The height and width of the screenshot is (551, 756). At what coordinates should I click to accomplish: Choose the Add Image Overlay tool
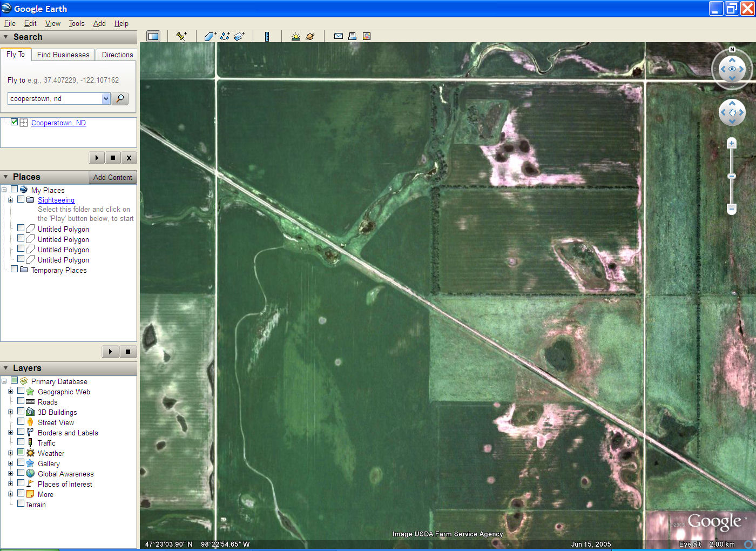[x=239, y=36]
